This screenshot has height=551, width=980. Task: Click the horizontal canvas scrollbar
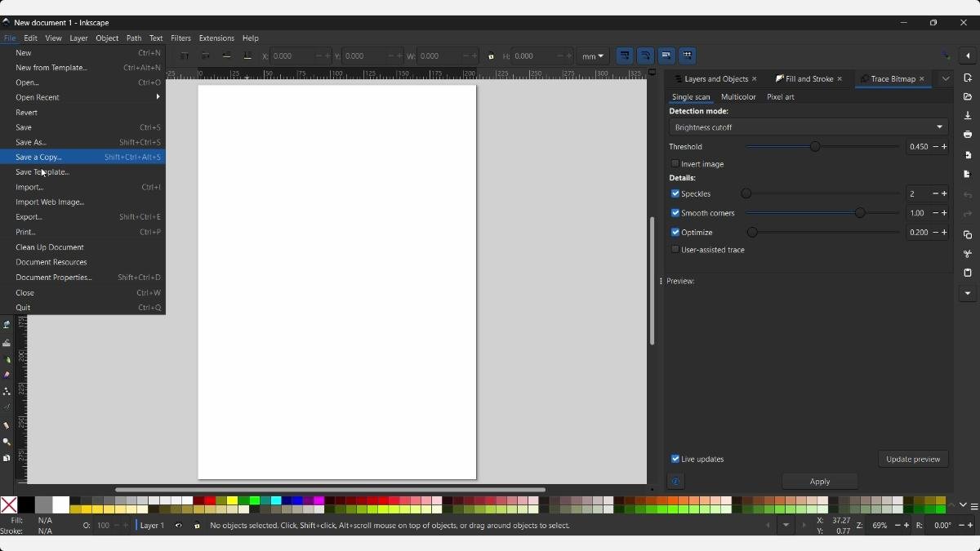(x=330, y=490)
